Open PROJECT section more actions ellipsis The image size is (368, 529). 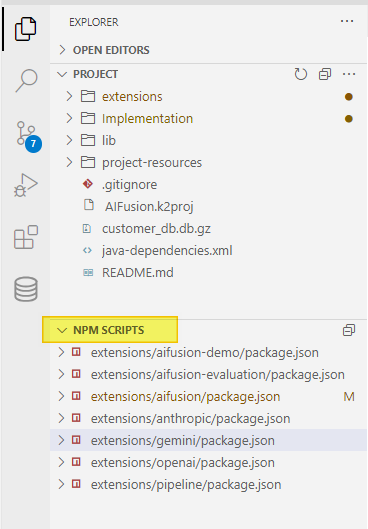click(x=349, y=74)
